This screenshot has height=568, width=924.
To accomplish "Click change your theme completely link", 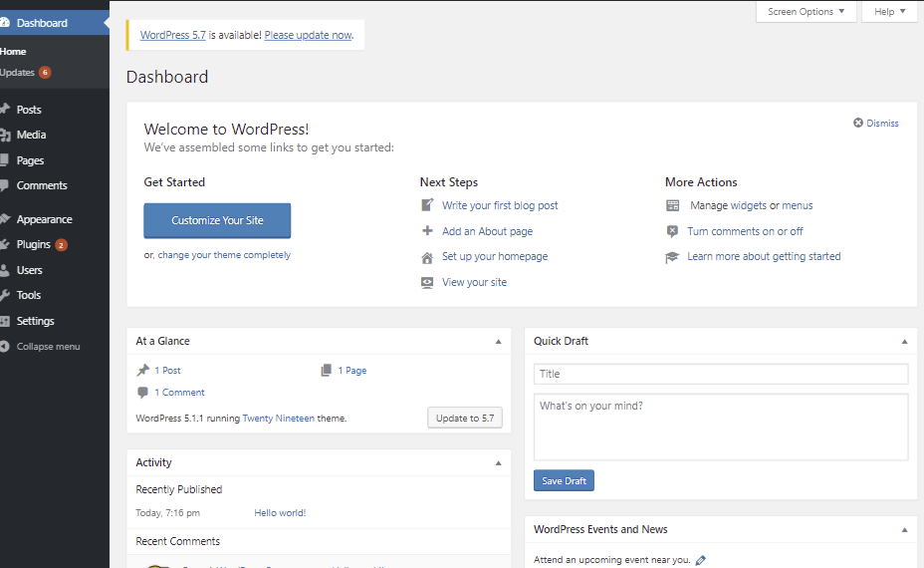I will (x=224, y=255).
